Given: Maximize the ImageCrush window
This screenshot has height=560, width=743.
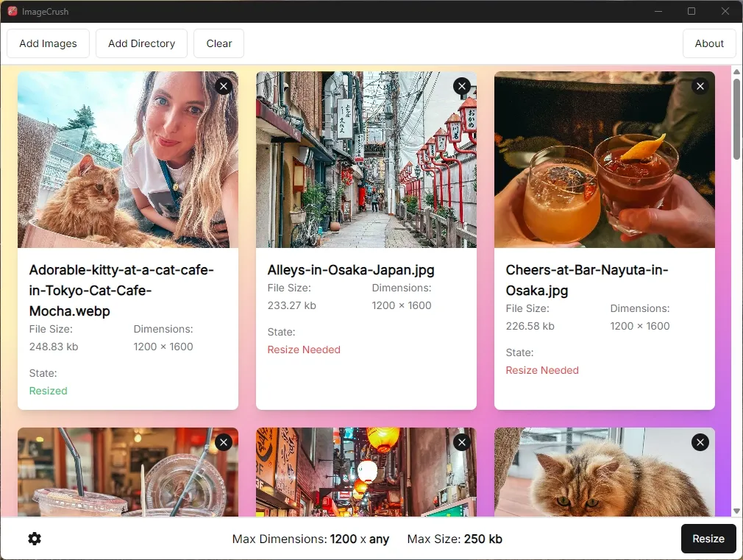Looking at the screenshot, I should coord(692,11).
